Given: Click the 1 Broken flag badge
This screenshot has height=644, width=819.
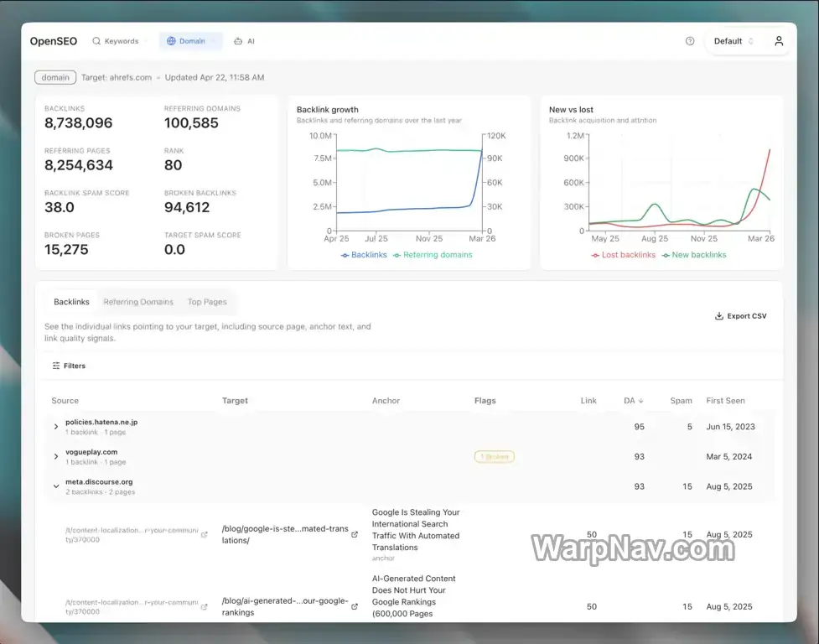Looking at the screenshot, I should coord(494,456).
